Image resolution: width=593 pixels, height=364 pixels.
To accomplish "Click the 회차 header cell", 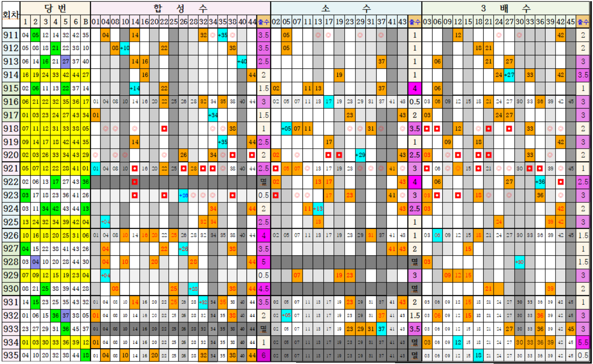I will pos(10,15).
